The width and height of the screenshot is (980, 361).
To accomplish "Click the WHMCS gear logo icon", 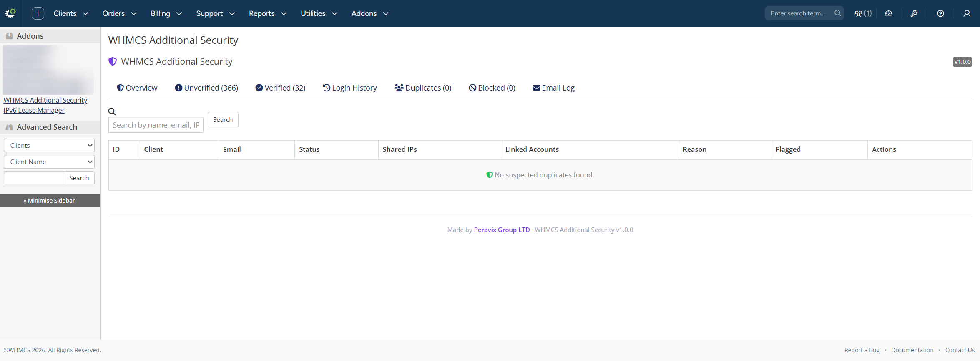I will 10,13.
